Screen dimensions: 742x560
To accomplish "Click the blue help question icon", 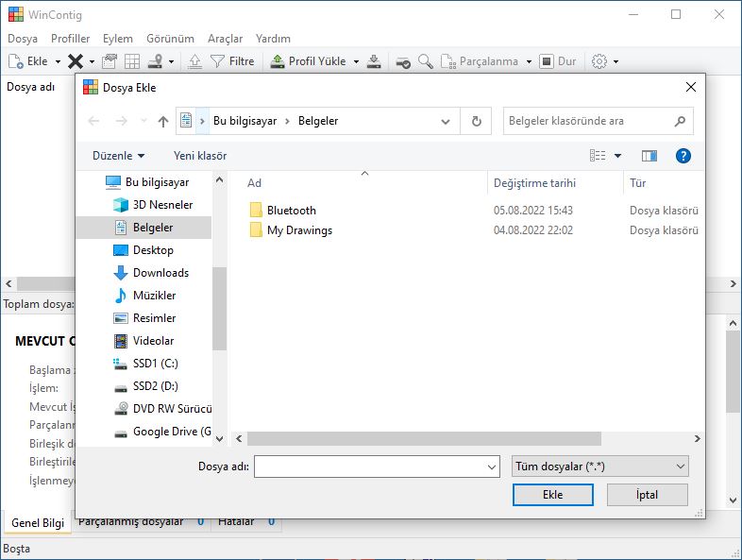I will point(683,156).
